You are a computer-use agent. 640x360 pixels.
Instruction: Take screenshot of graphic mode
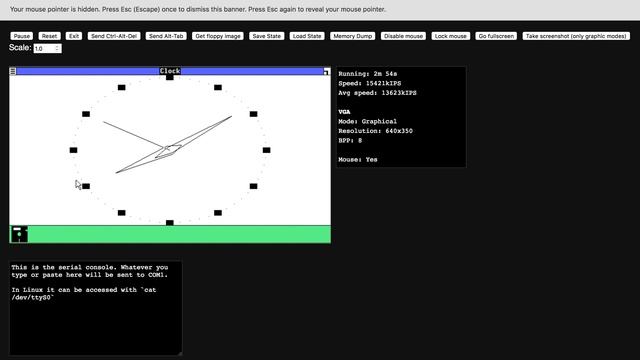point(576,36)
